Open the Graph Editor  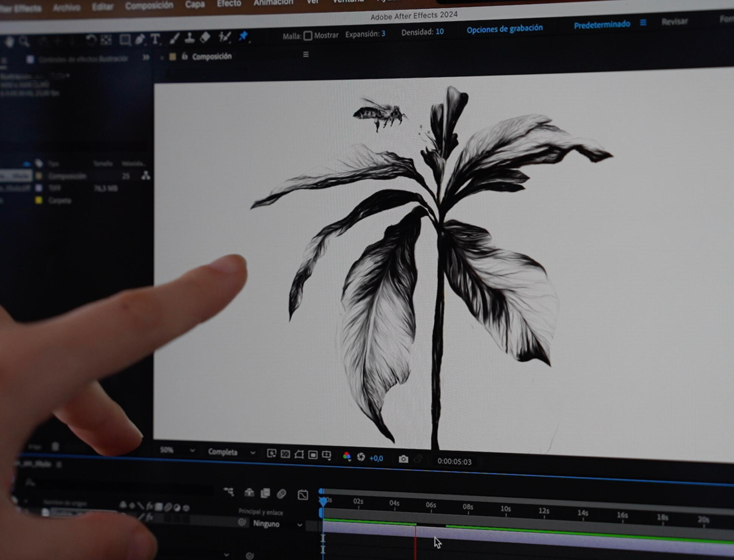click(x=303, y=494)
